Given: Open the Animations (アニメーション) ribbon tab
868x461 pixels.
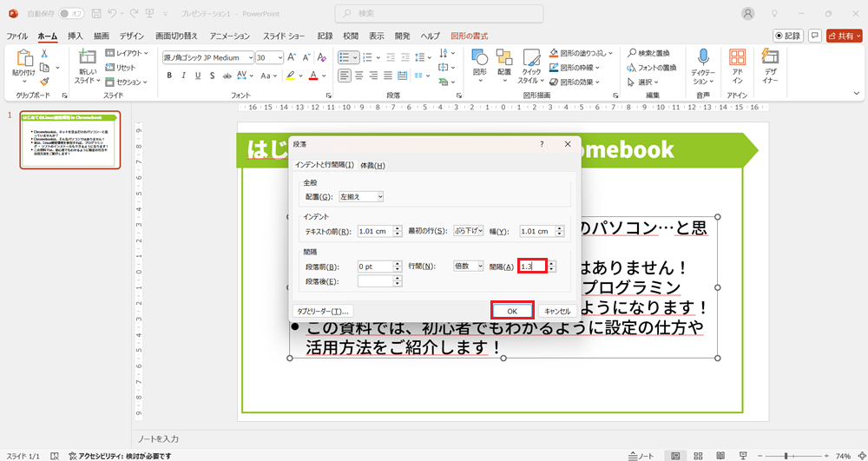Looking at the screenshot, I should pos(230,36).
